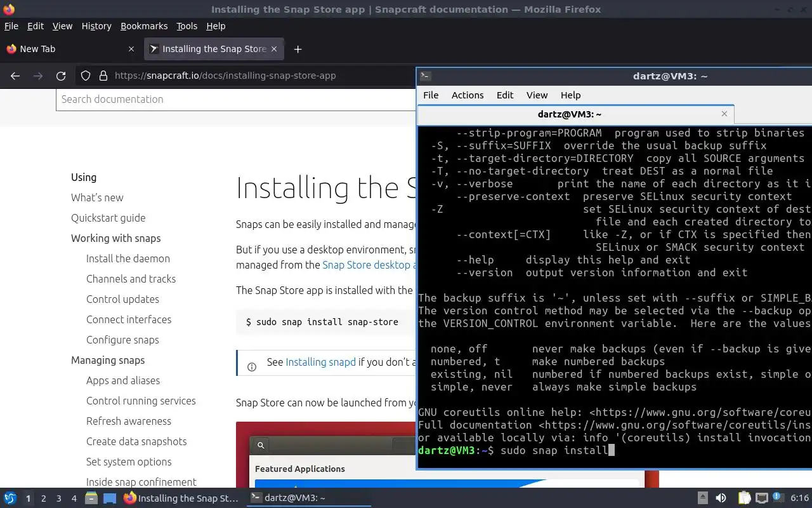Open Firefox View menu
Viewport: 812px width, 508px height.
(62, 26)
